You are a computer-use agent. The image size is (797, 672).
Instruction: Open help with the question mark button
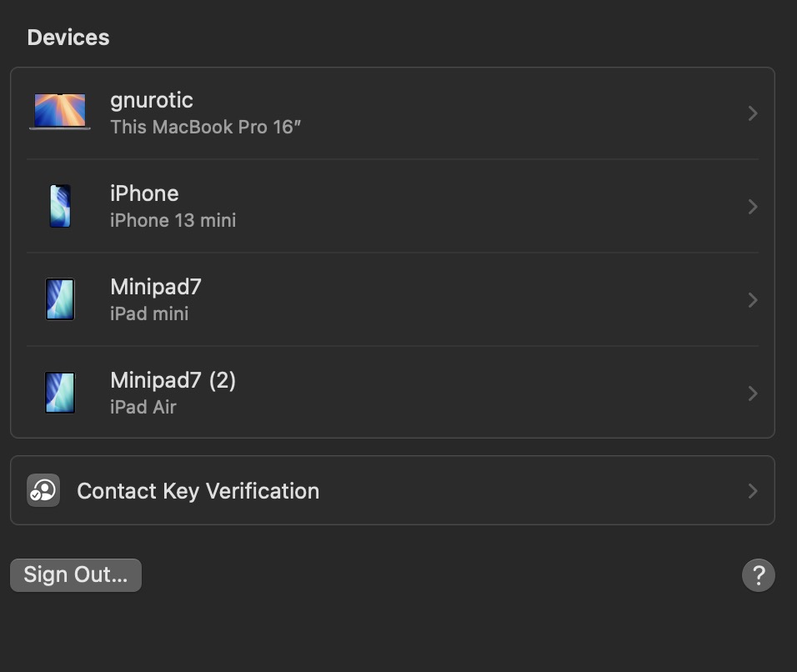758,575
